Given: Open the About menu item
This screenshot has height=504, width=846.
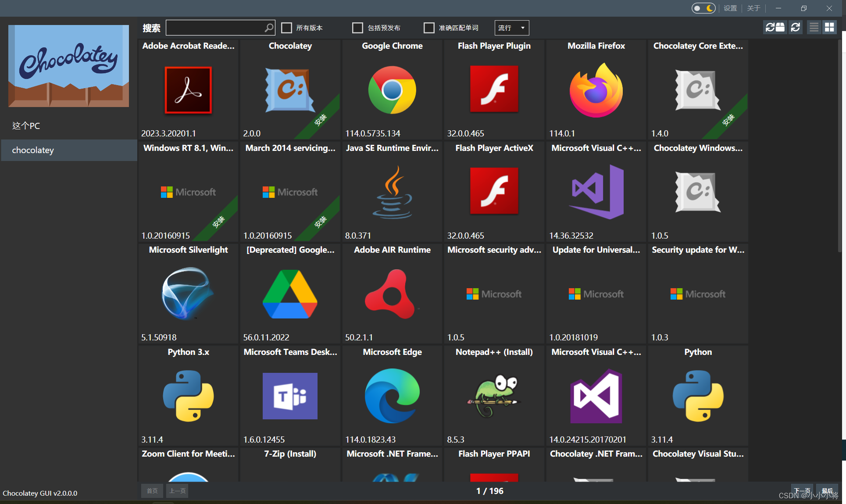Looking at the screenshot, I should click(753, 8).
